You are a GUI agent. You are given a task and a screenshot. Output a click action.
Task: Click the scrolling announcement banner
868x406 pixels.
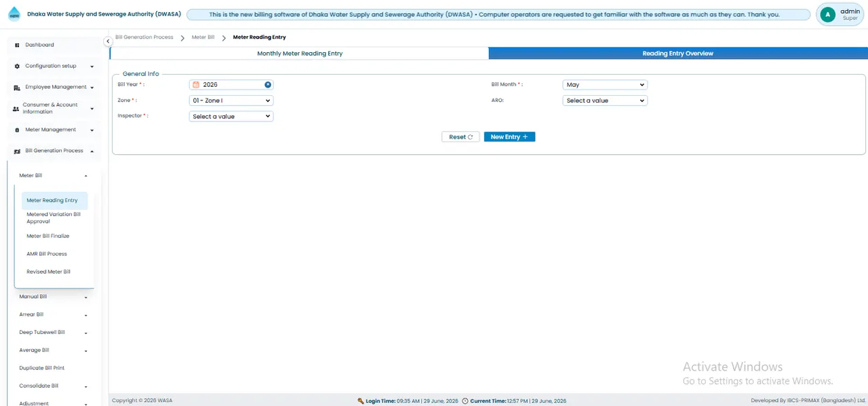coord(498,14)
